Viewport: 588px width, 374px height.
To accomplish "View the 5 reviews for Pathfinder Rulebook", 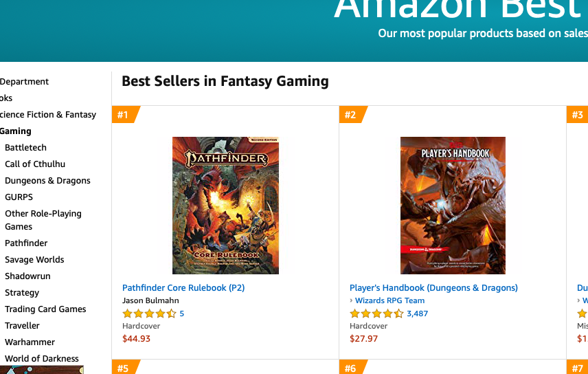I will 181,313.
